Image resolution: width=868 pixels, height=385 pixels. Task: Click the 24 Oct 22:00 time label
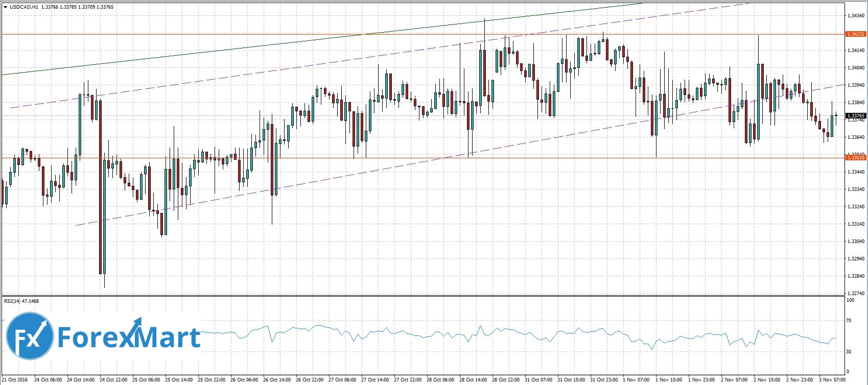[113, 380]
